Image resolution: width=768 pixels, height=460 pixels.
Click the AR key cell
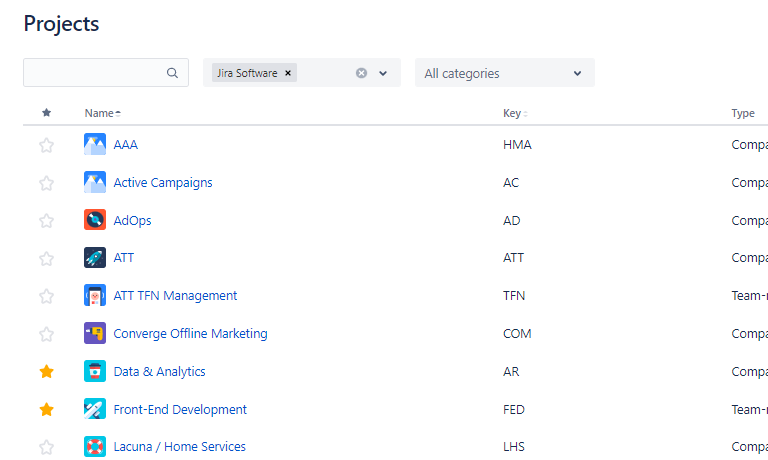(511, 371)
